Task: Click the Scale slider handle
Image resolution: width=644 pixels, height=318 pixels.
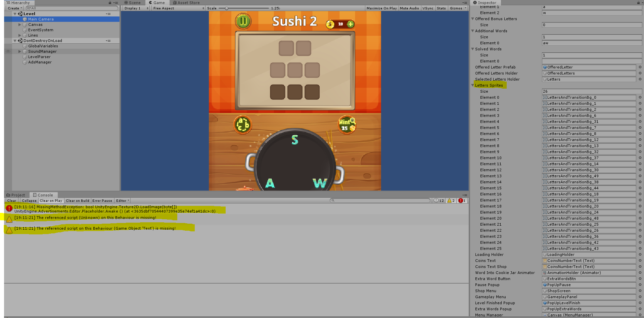Action: 227,8
